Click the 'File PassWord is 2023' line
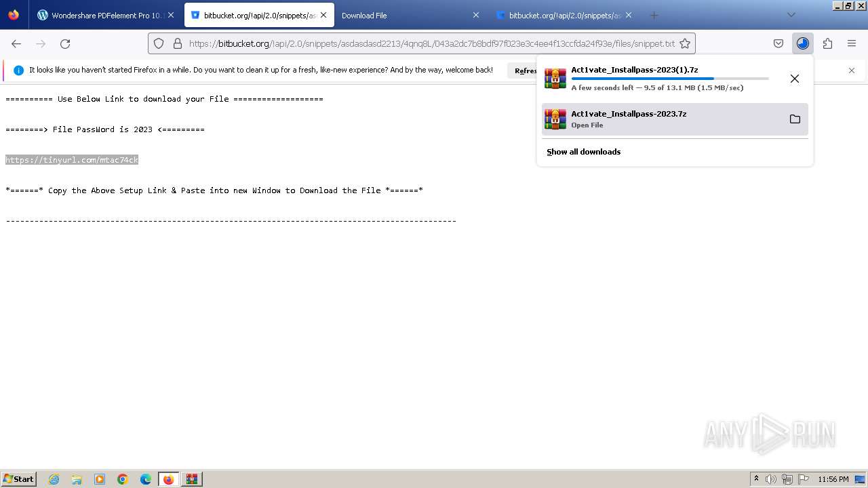This screenshot has width=868, height=488. tap(105, 129)
